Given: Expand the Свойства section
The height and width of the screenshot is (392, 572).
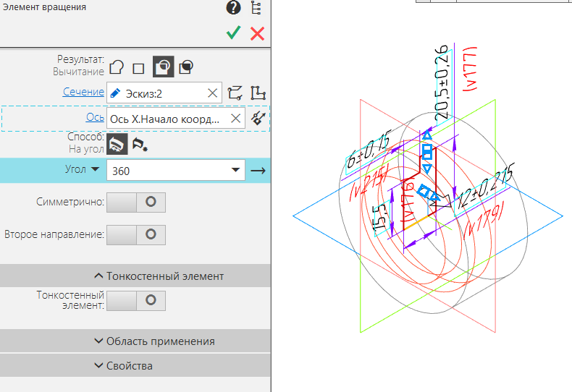Looking at the screenshot, I should (x=135, y=365).
